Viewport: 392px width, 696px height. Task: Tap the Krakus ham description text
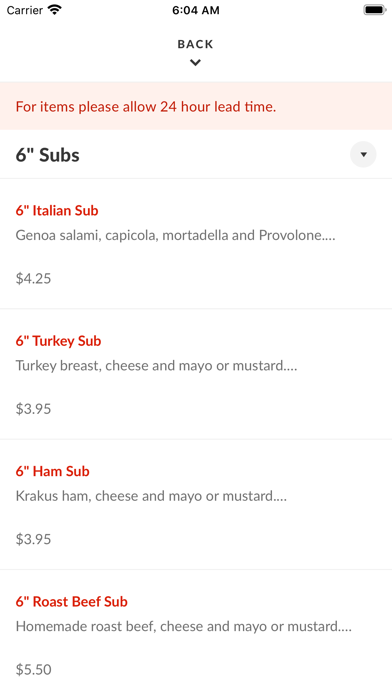tap(151, 496)
